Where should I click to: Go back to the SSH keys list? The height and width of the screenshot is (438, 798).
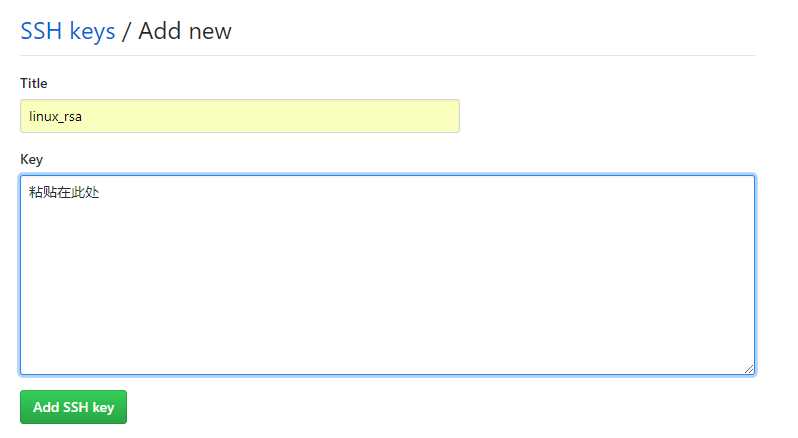(x=67, y=31)
